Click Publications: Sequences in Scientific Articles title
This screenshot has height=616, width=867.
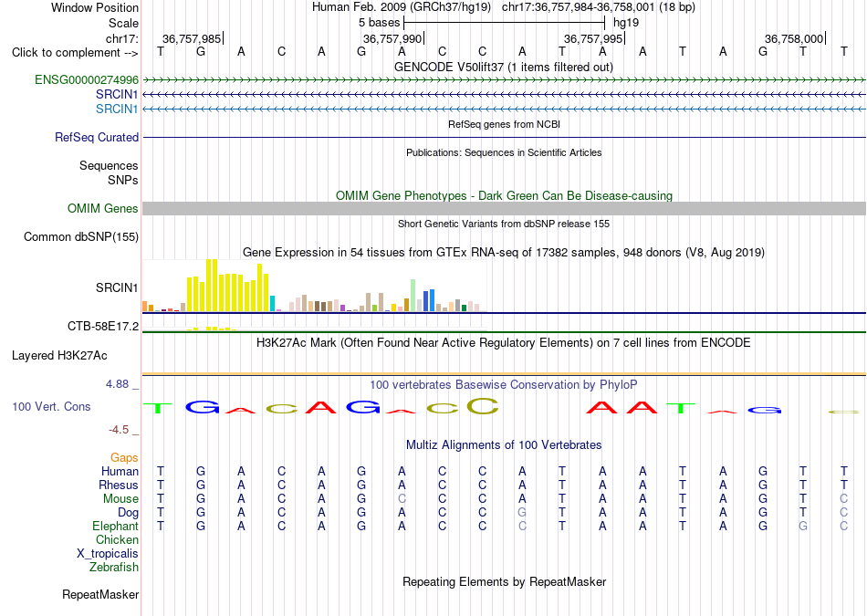504,152
